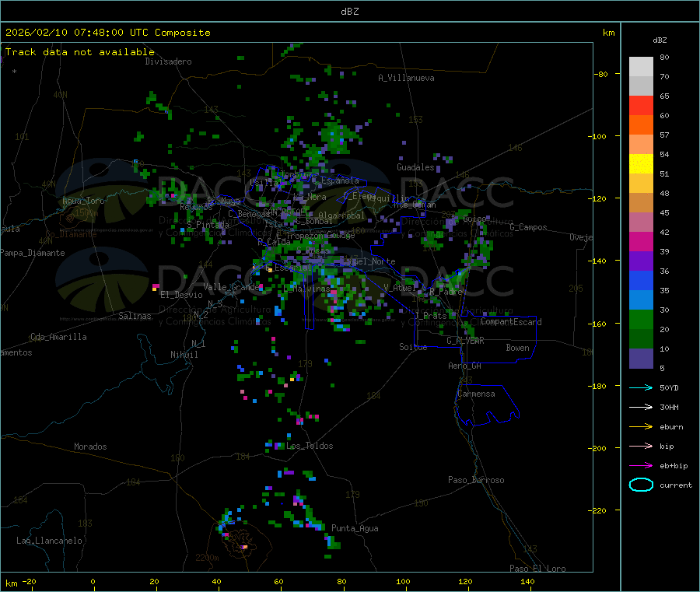Click the 'Punta_Agua' map label
700x592 pixels.
coord(355,528)
